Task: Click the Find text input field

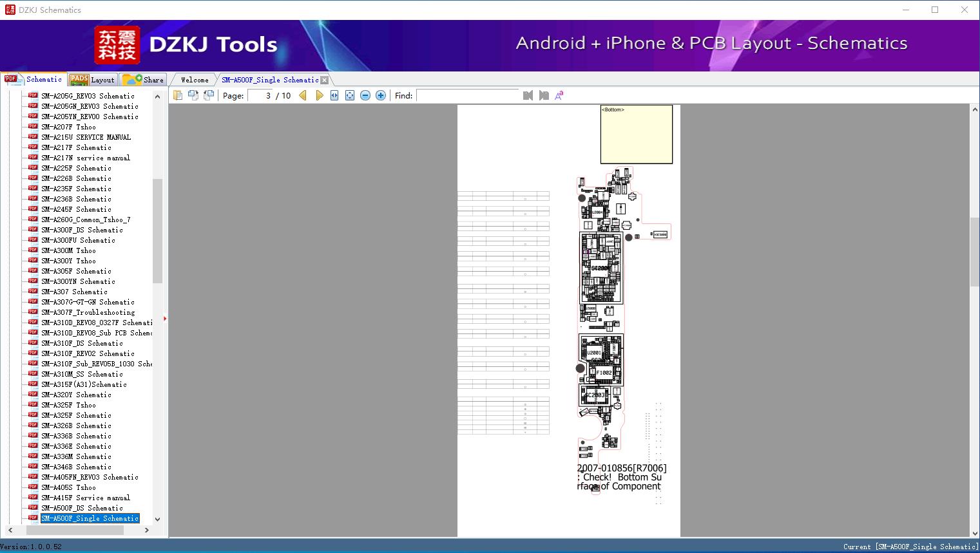Action: tap(468, 95)
